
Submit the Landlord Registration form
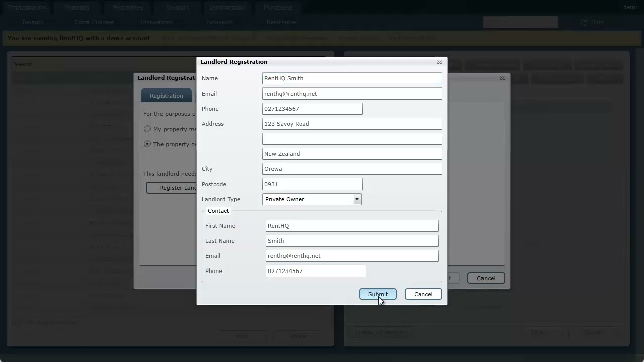point(378,294)
